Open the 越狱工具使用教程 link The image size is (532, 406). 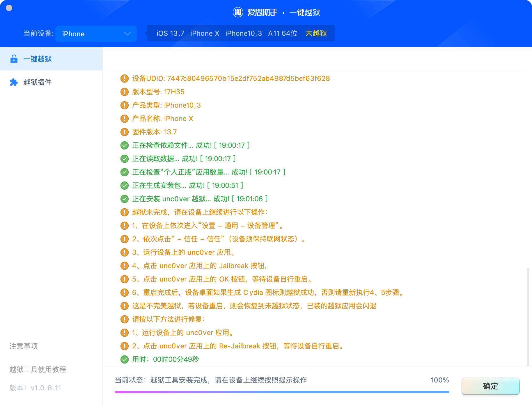[x=38, y=369]
